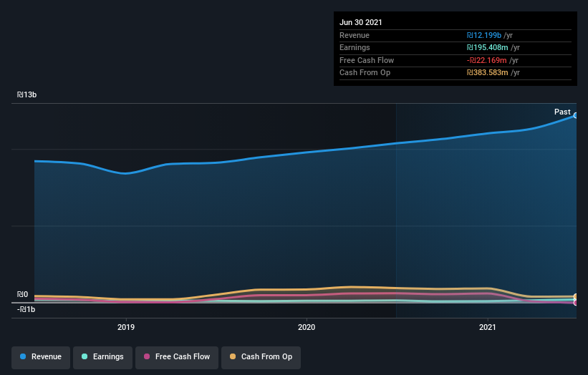Click the Free Cash Flow endpoint marker

(x=576, y=303)
